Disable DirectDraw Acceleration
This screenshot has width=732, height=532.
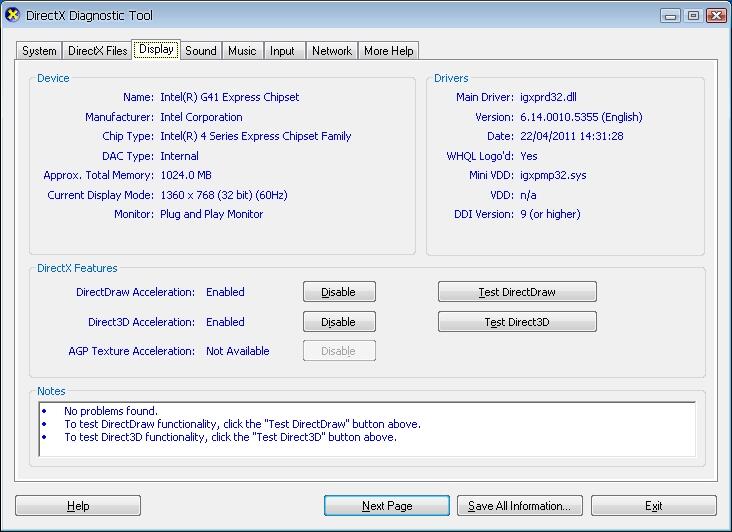[x=339, y=292]
